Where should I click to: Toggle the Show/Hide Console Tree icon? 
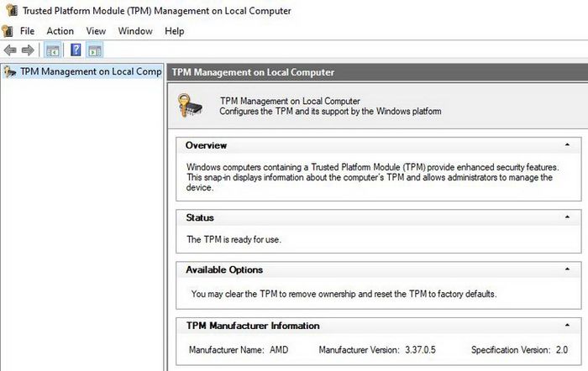coord(52,50)
